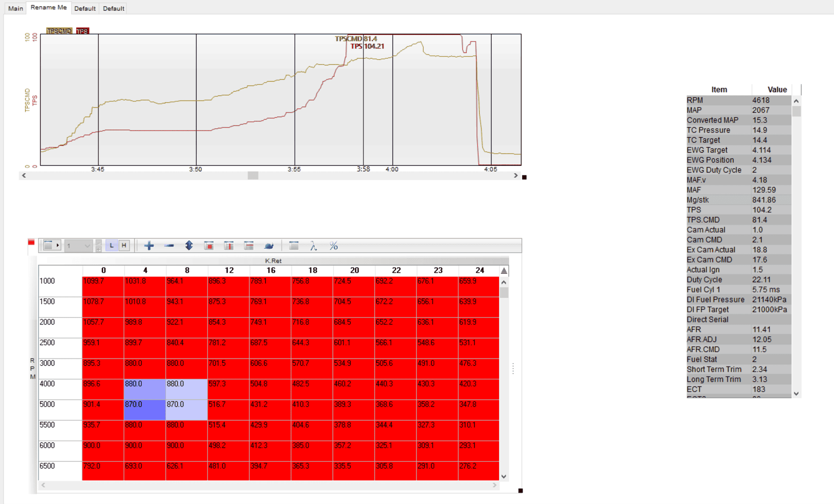Switch to the Main tab
The image size is (834, 504).
click(16, 8)
